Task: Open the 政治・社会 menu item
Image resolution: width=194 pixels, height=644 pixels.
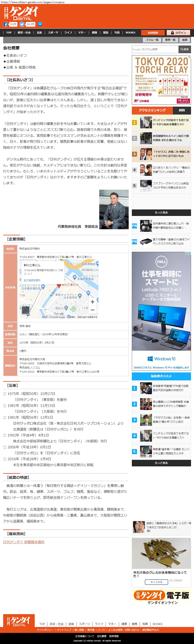Action: click(x=24, y=32)
